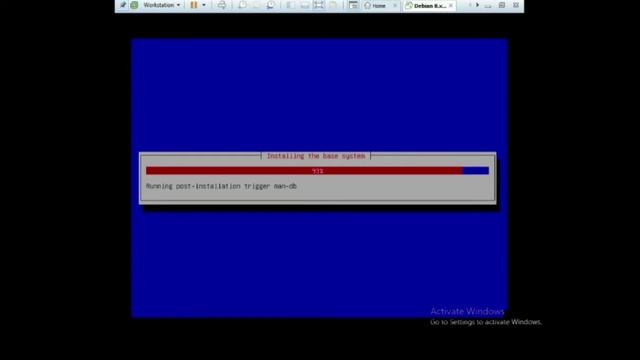Click the green VMware logo icon

(x=134, y=5)
